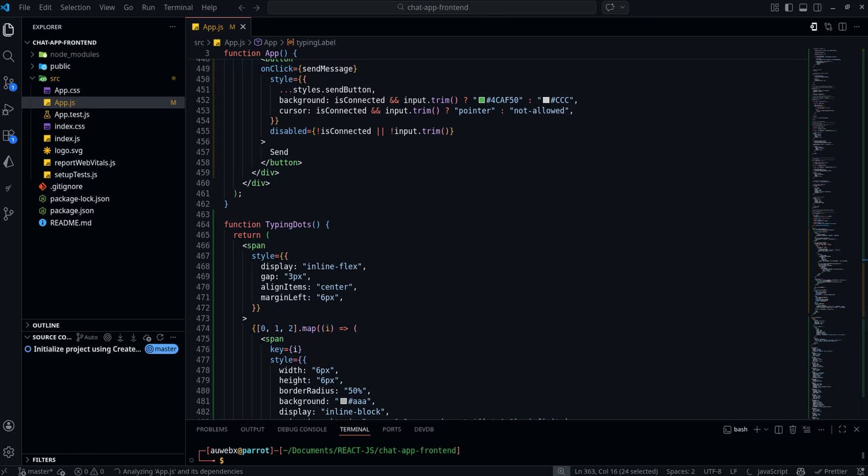Open the Extensions view in activity bar
The height and width of the screenshot is (476, 868).
click(9, 136)
